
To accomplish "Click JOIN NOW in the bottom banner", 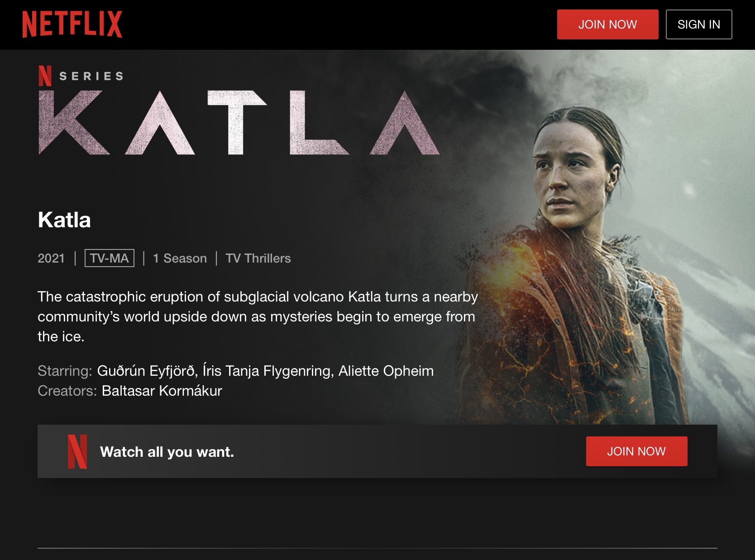I will coord(636,451).
